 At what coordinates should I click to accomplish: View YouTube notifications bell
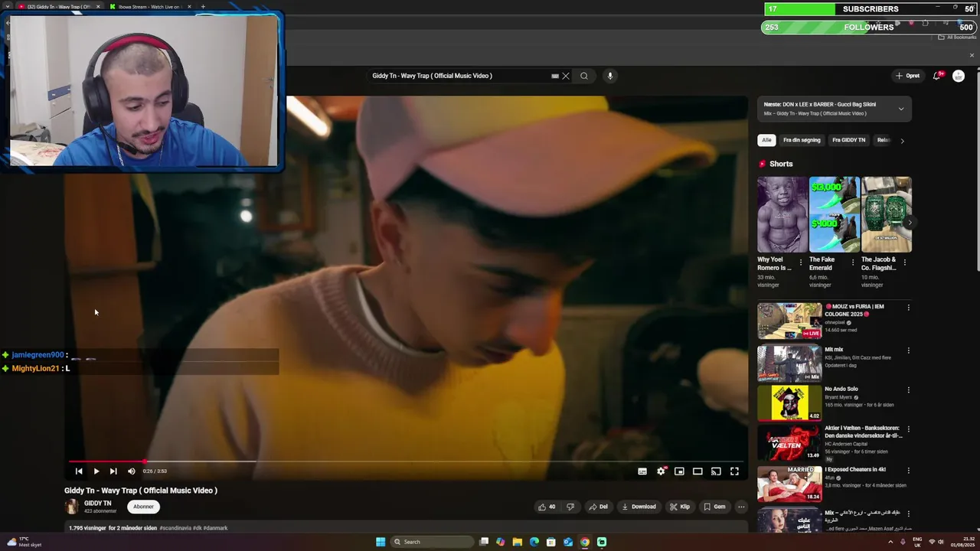(x=937, y=76)
